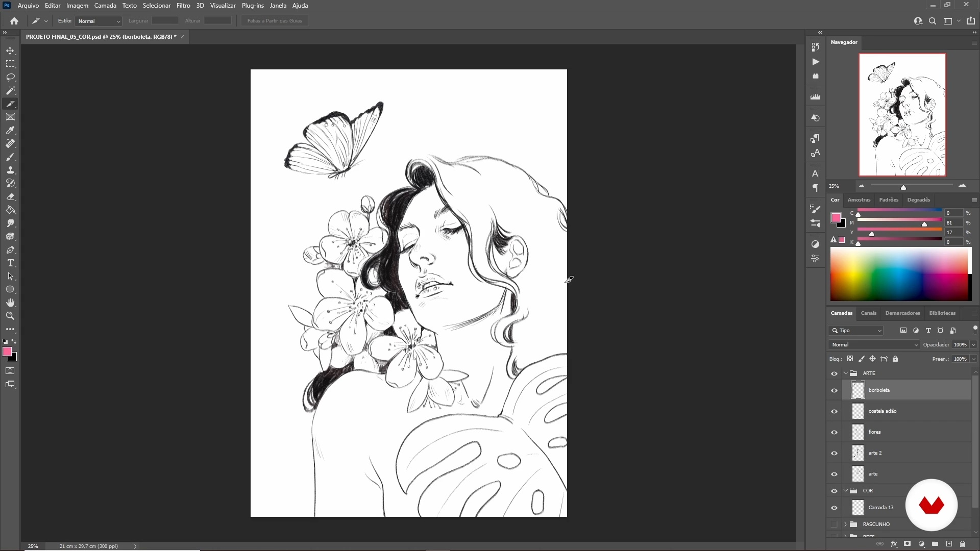Image resolution: width=980 pixels, height=551 pixels.
Task: Open the fx layer style button
Action: (x=894, y=544)
